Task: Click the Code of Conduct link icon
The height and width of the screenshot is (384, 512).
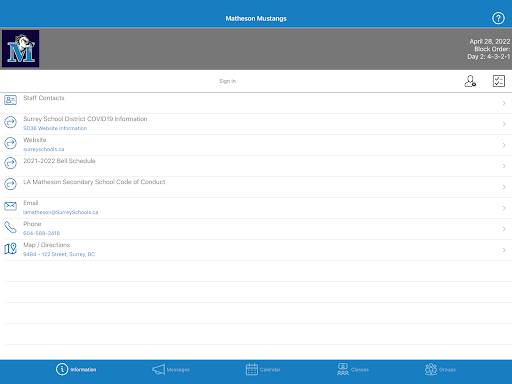Action: (x=10, y=184)
